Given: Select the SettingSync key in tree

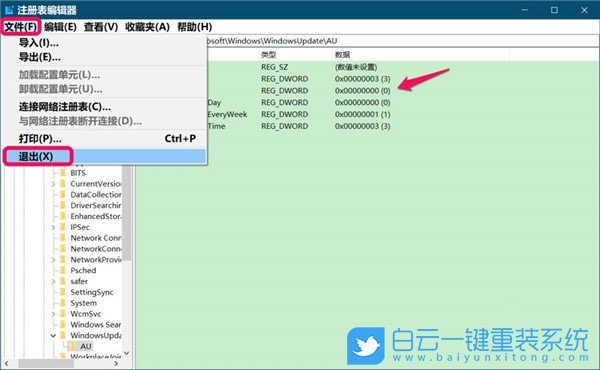Looking at the screenshot, I should click(92, 292).
